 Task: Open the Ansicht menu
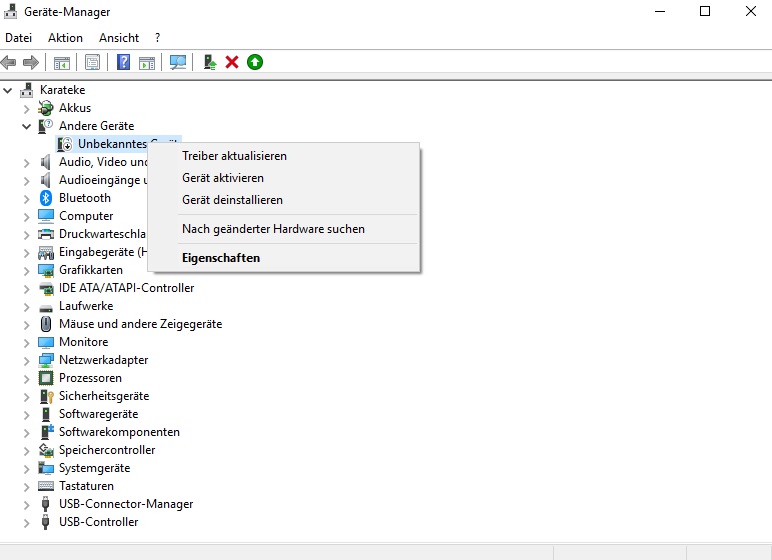119,38
